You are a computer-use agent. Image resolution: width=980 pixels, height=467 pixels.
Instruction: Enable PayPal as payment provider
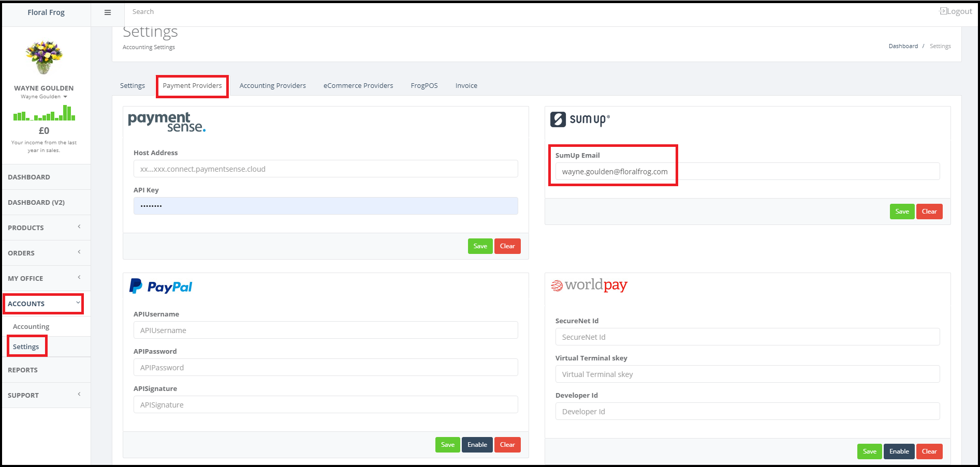(477, 444)
